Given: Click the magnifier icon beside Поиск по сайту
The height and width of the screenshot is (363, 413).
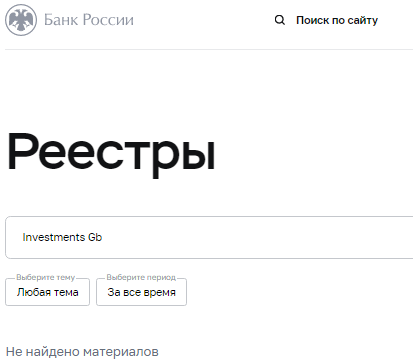Looking at the screenshot, I should point(280,20).
